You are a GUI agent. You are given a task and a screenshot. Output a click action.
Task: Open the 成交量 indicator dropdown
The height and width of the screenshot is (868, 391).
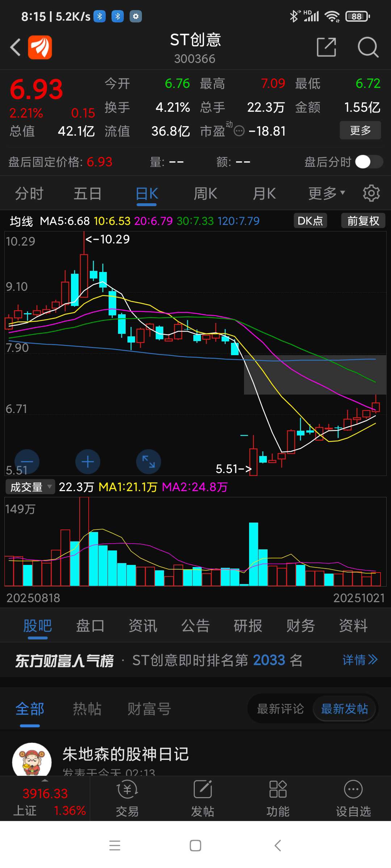[x=30, y=487]
